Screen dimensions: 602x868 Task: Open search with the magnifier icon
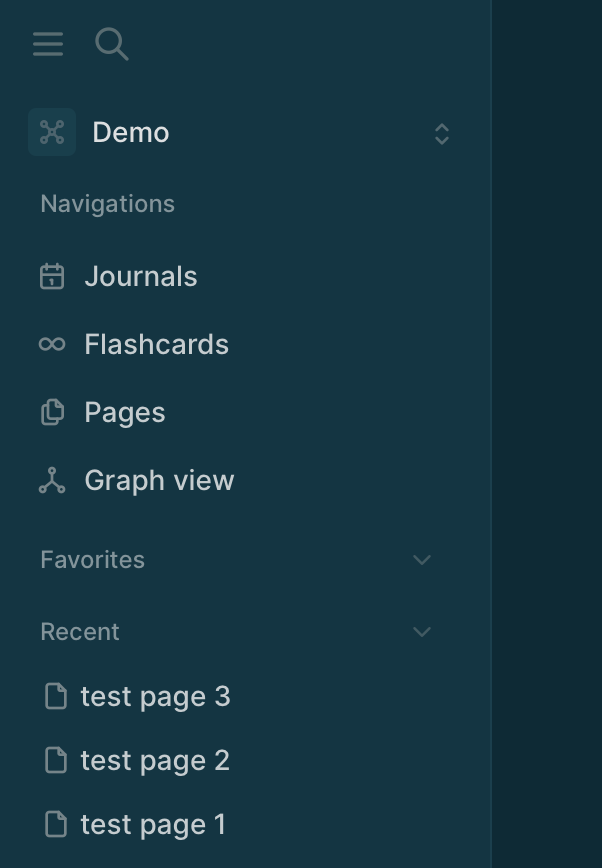point(111,44)
